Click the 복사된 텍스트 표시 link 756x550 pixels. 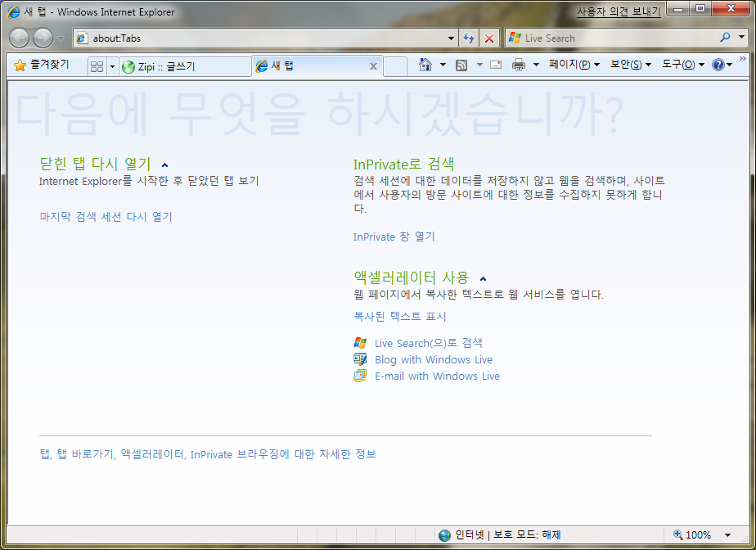(400, 317)
